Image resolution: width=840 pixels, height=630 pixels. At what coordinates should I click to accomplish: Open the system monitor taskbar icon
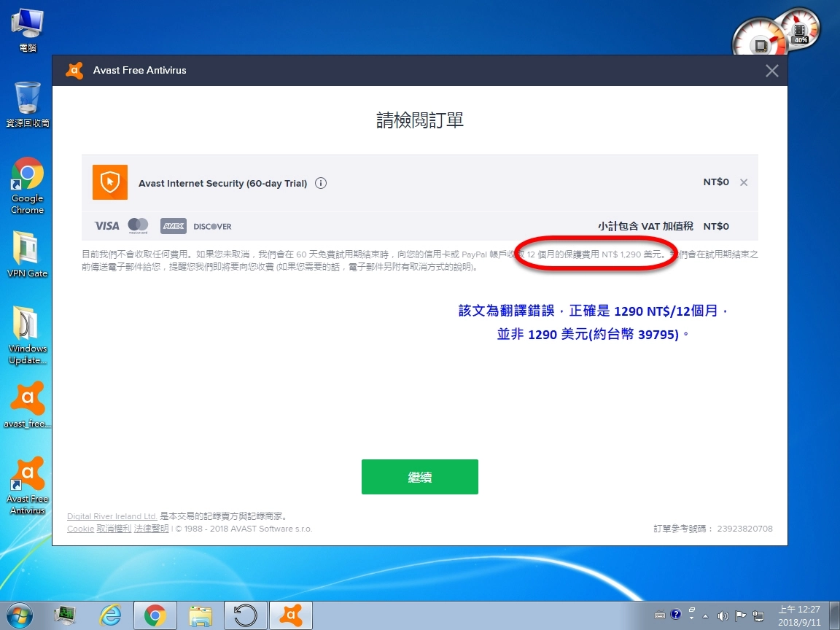65,615
